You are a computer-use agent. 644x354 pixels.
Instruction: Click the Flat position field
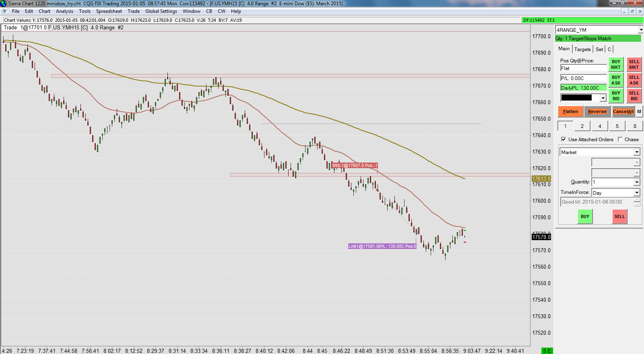[583, 68]
